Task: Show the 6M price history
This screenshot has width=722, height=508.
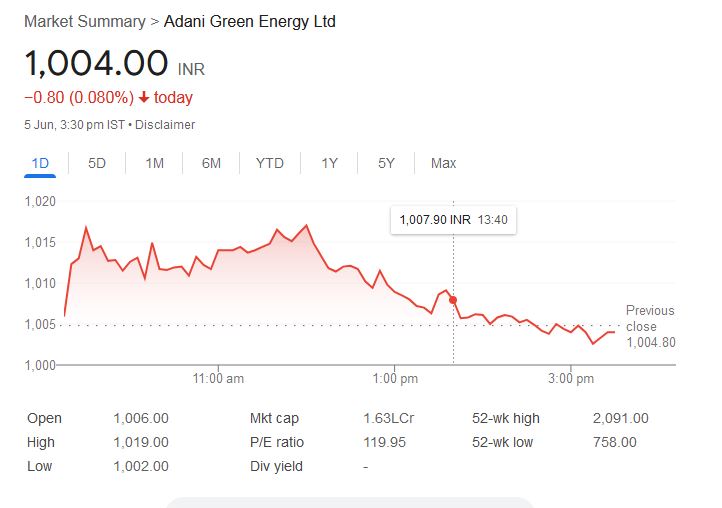Action: point(211,163)
